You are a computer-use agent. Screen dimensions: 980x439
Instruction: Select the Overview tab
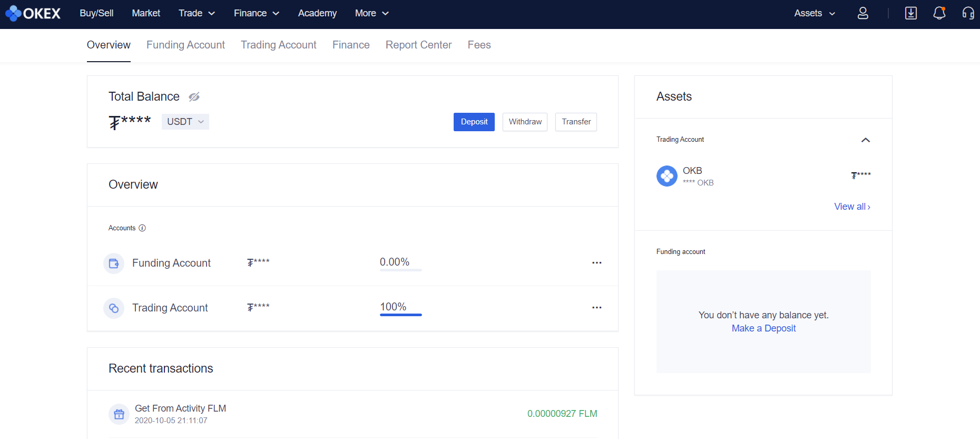[109, 45]
